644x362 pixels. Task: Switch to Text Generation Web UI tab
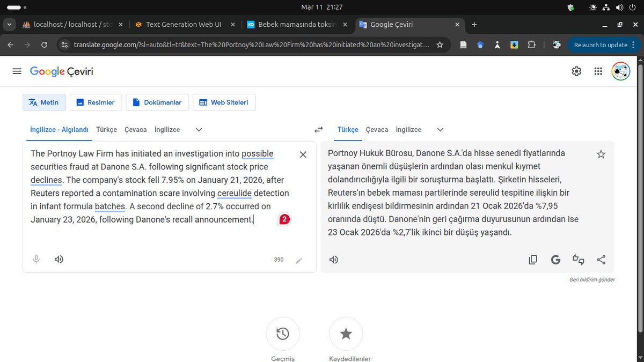pos(184,24)
